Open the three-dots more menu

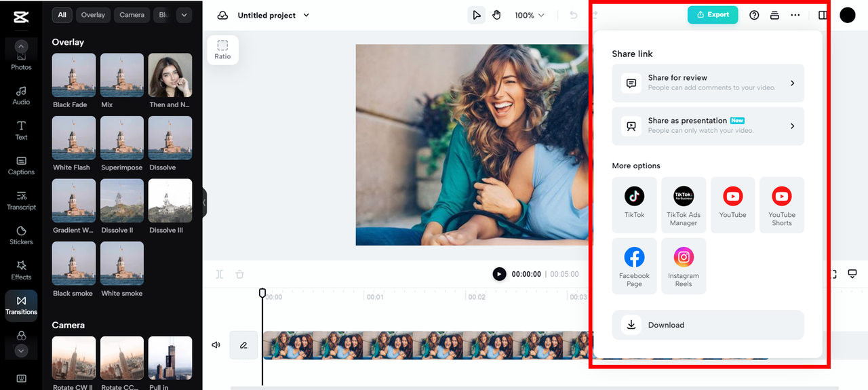(795, 15)
